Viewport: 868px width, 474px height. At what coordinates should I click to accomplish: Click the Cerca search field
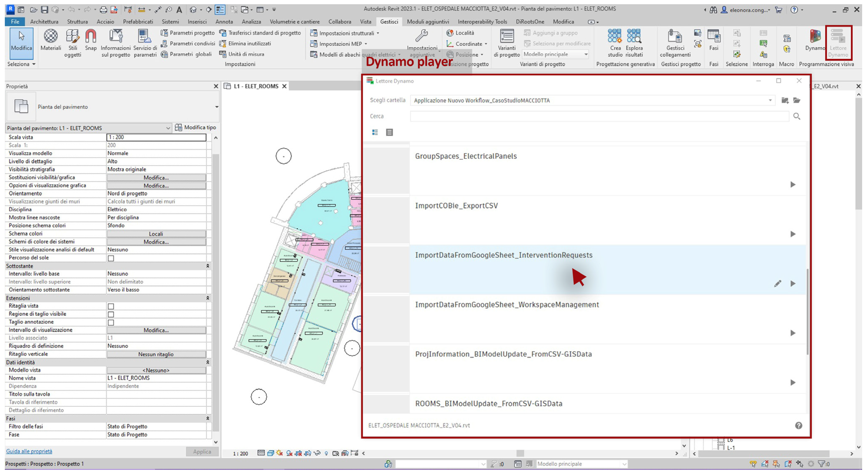point(599,116)
